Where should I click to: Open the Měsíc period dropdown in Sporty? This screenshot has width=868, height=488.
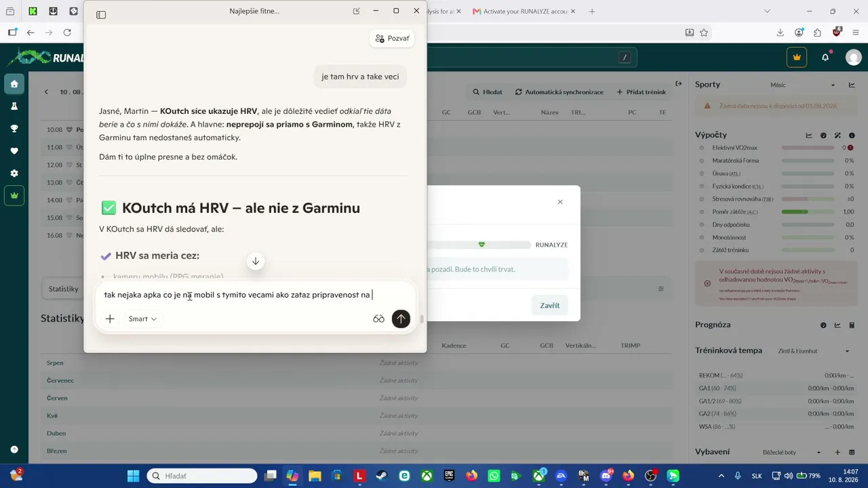click(x=803, y=85)
